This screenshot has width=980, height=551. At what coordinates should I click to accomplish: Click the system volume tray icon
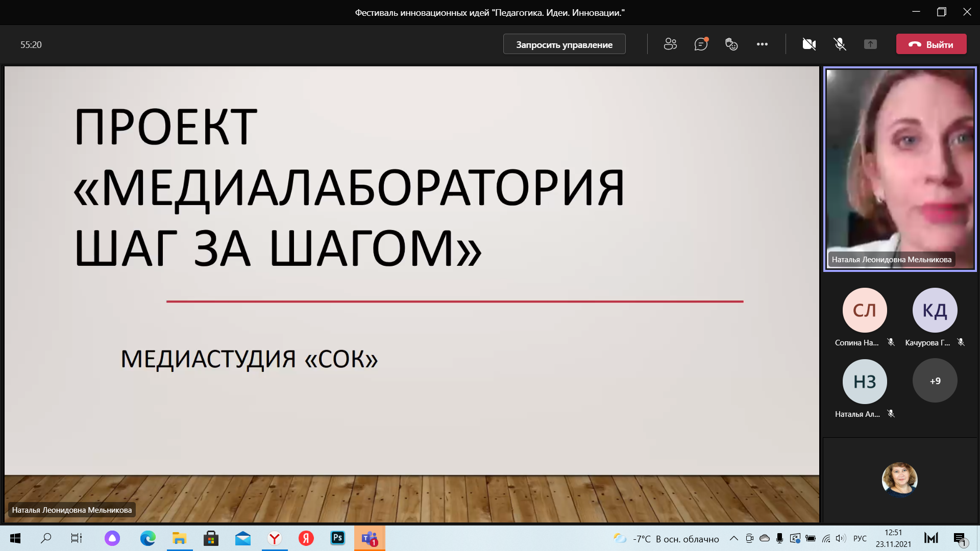(x=841, y=538)
